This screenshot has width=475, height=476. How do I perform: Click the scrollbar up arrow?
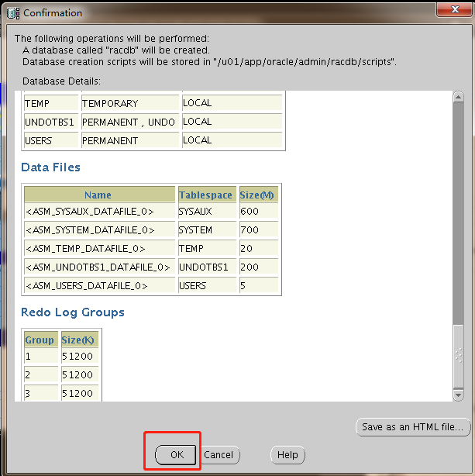click(x=458, y=97)
